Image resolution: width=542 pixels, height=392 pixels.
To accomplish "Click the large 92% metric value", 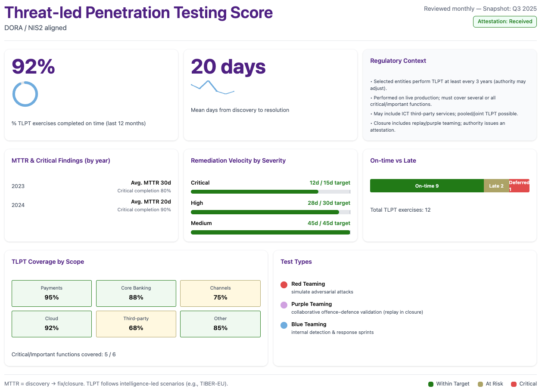I will tap(34, 67).
